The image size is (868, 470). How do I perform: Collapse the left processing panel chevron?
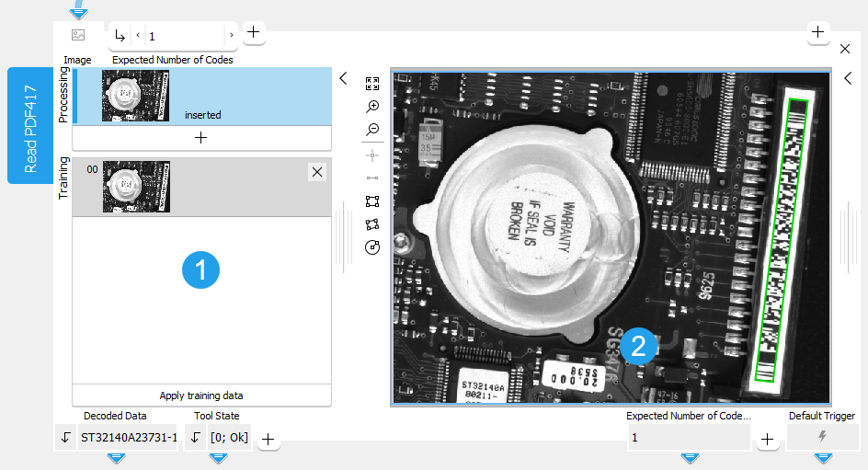point(343,78)
